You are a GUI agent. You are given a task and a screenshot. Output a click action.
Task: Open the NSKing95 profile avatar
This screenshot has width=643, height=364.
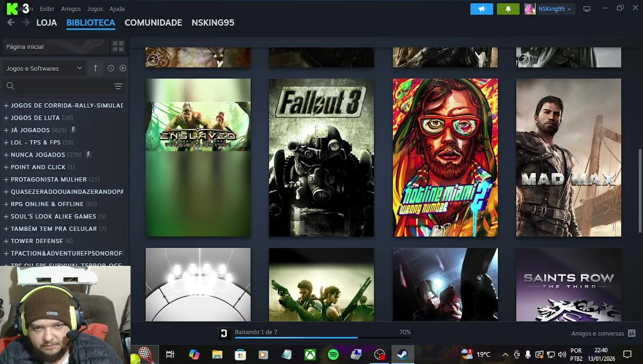pos(529,9)
